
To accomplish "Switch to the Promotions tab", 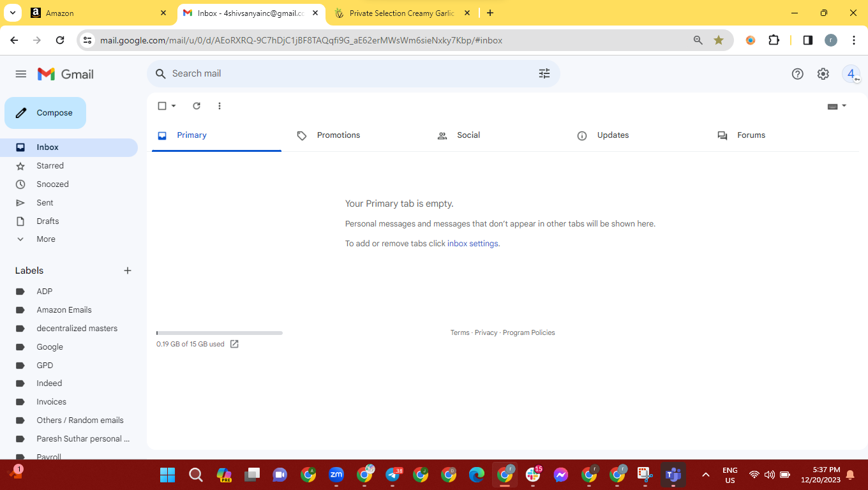I will pyautogui.click(x=357, y=135).
